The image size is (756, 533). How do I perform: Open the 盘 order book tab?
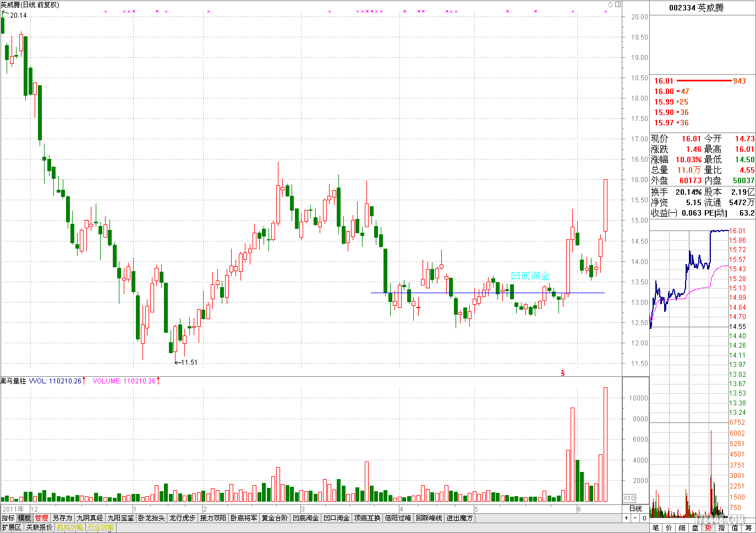click(695, 528)
